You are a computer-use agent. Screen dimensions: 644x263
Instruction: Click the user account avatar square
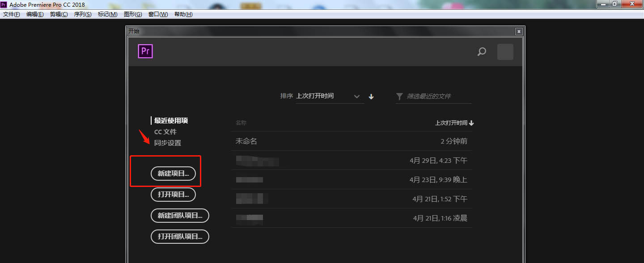click(x=505, y=52)
